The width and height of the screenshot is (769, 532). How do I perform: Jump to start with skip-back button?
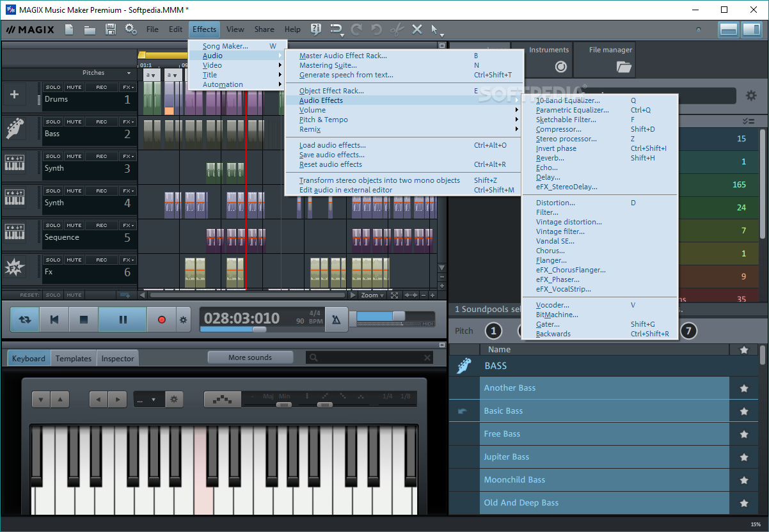[x=54, y=319]
